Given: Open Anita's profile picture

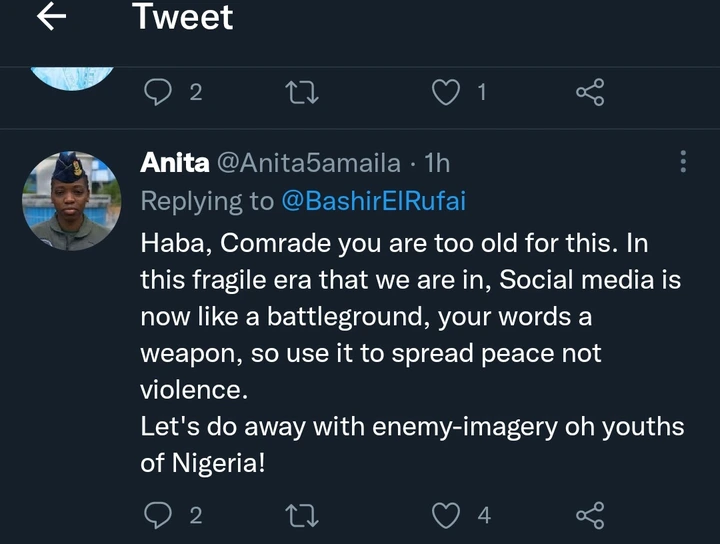Looking at the screenshot, I should click(71, 200).
